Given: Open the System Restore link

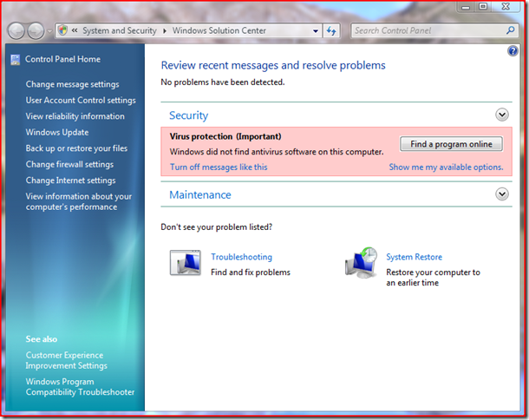Looking at the screenshot, I should pyautogui.click(x=414, y=257).
